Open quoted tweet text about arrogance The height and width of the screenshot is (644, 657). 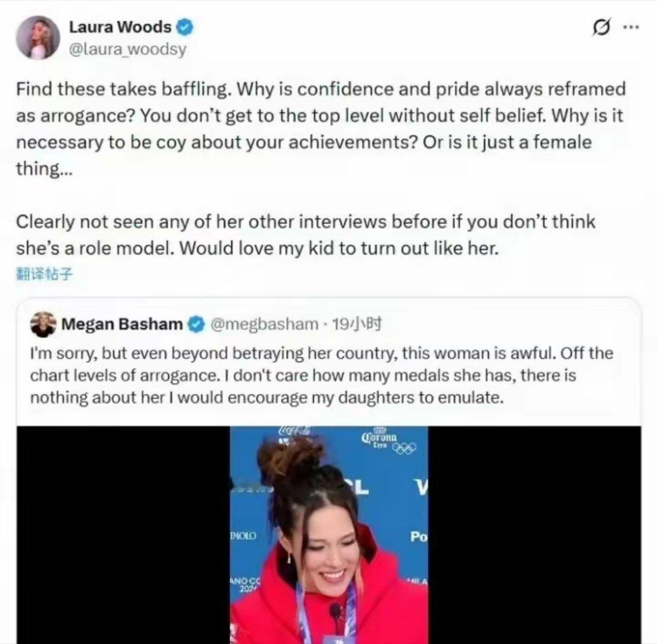click(x=321, y=375)
